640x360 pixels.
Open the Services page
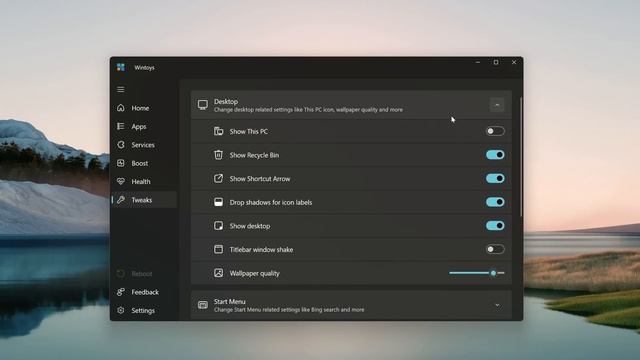tap(143, 145)
